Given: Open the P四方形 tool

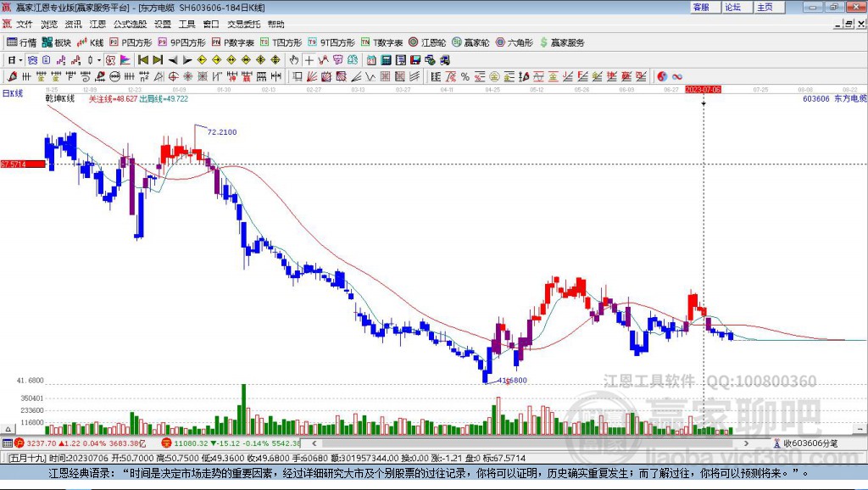Looking at the screenshot, I should click(131, 42).
